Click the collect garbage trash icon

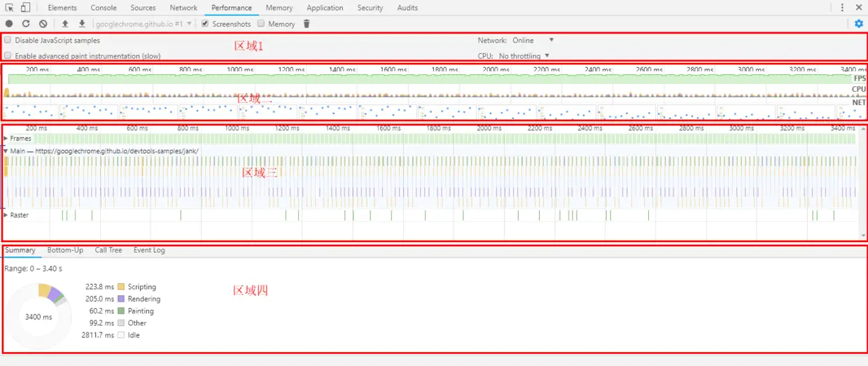(x=307, y=24)
